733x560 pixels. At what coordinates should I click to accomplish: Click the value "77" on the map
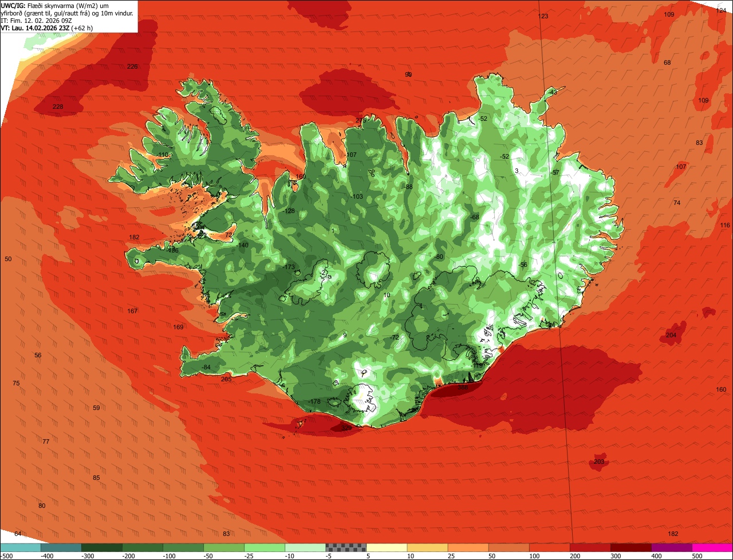pyautogui.click(x=46, y=441)
